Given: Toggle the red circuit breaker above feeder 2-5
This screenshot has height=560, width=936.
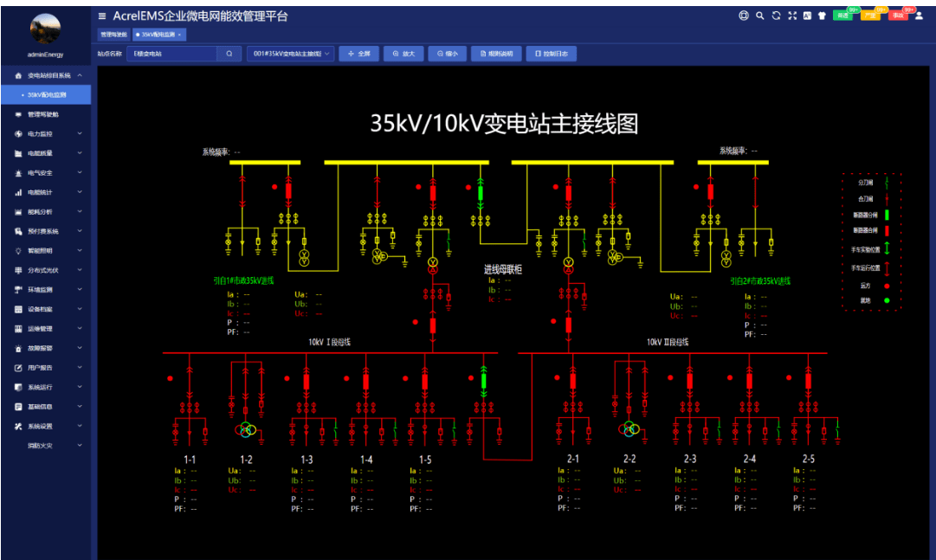Looking at the screenshot, I should point(808,380).
